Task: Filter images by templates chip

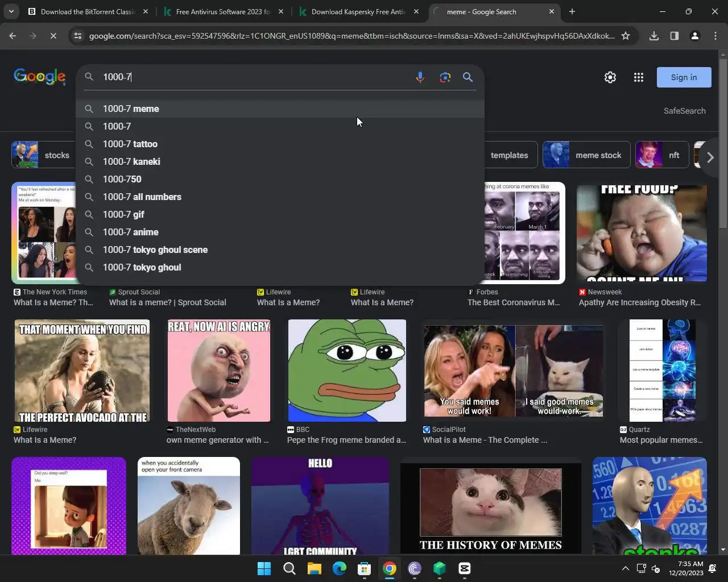Action: tap(510, 155)
